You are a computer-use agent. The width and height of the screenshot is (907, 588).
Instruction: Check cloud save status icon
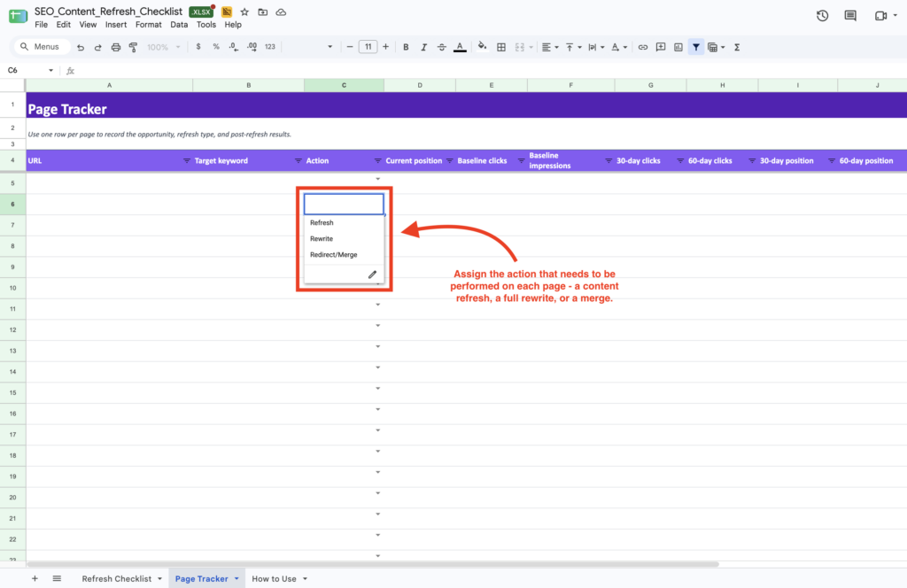[281, 12]
